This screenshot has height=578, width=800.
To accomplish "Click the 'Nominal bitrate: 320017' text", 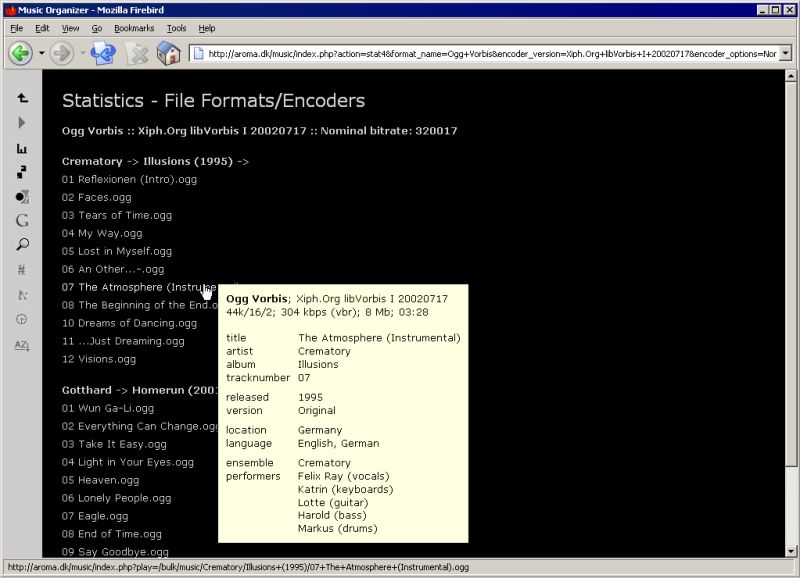I will point(389,131).
